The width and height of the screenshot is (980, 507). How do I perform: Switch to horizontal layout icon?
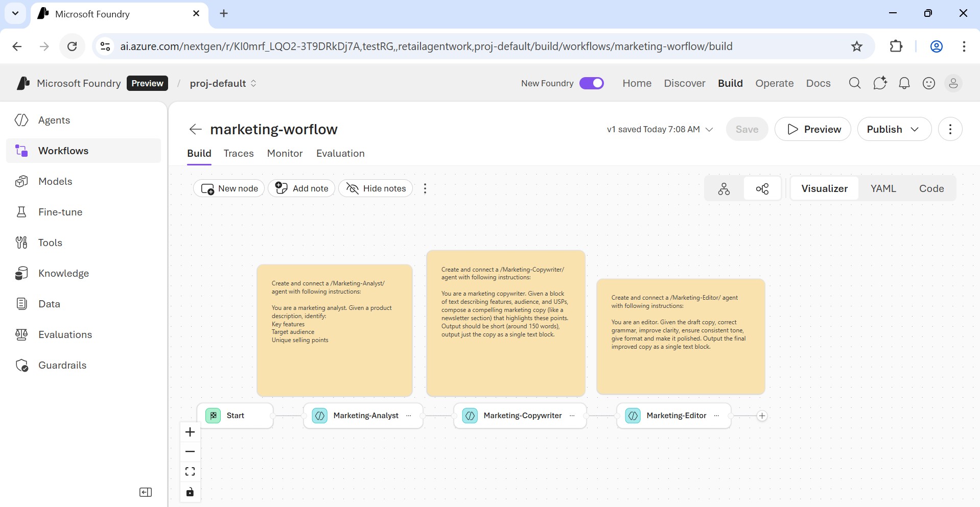[x=762, y=188]
